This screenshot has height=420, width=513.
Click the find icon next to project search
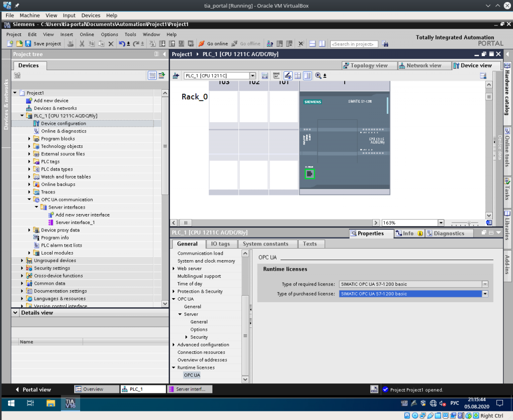(x=385, y=44)
